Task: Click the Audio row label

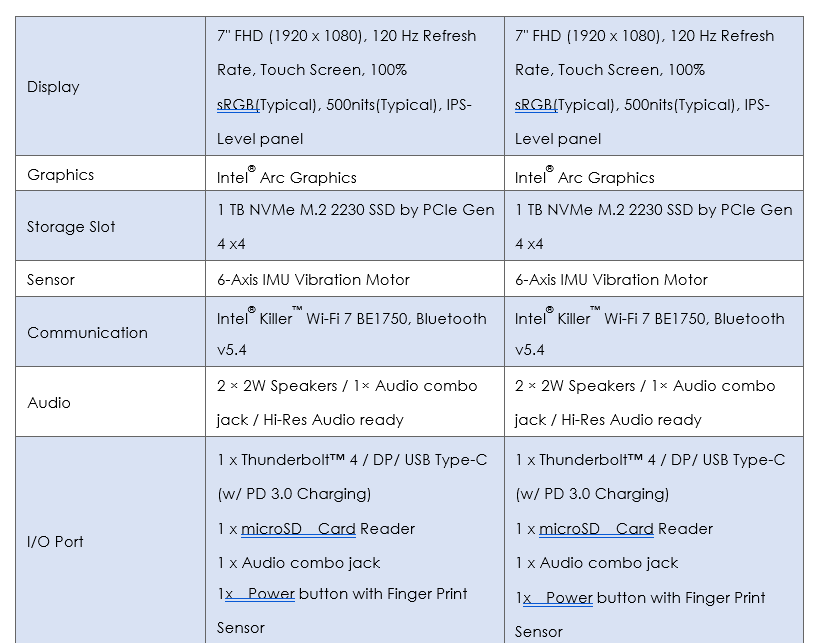Action: point(49,403)
